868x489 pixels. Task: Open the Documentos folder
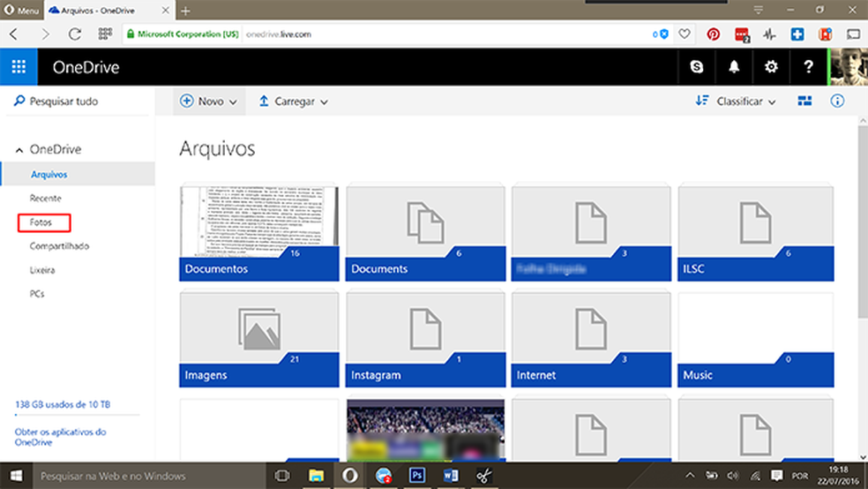click(x=259, y=234)
